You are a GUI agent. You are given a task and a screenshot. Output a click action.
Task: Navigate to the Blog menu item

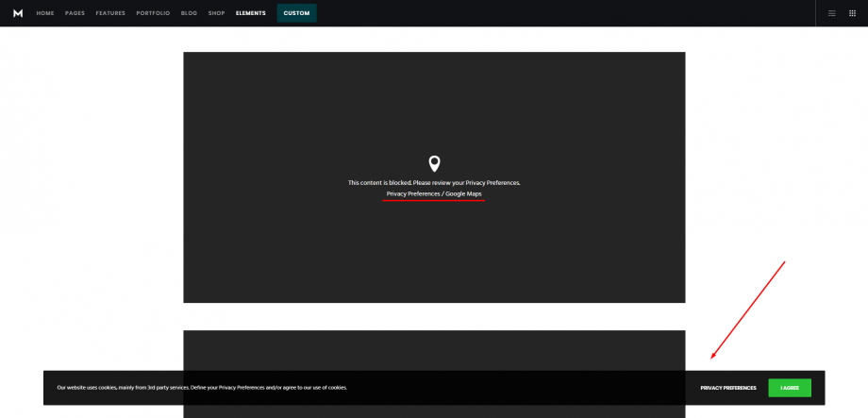(189, 13)
